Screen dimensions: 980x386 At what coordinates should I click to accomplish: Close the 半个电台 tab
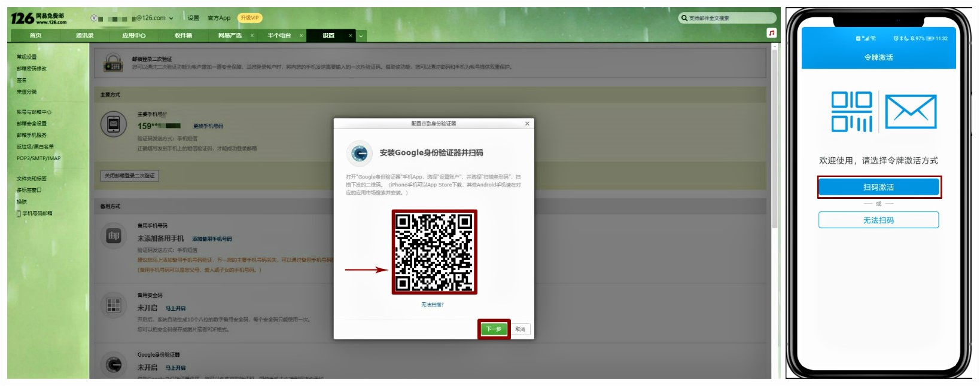point(301,36)
